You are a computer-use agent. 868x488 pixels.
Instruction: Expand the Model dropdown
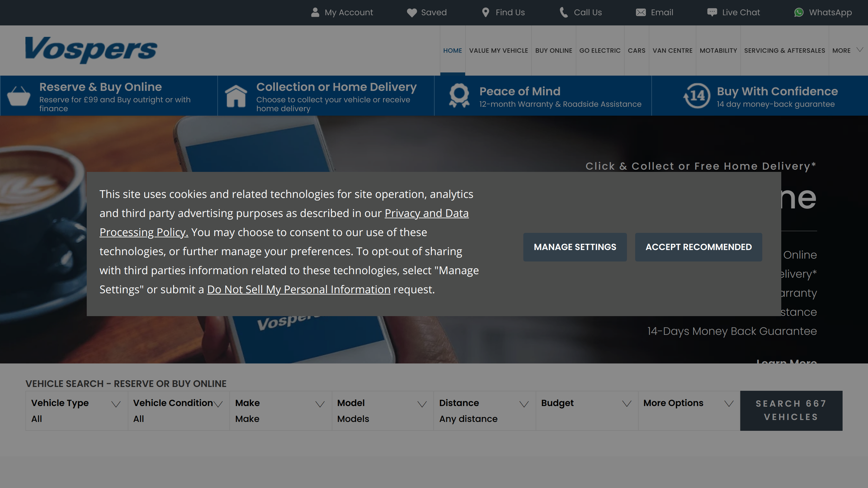pyautogui.click(x=383, y=411)
